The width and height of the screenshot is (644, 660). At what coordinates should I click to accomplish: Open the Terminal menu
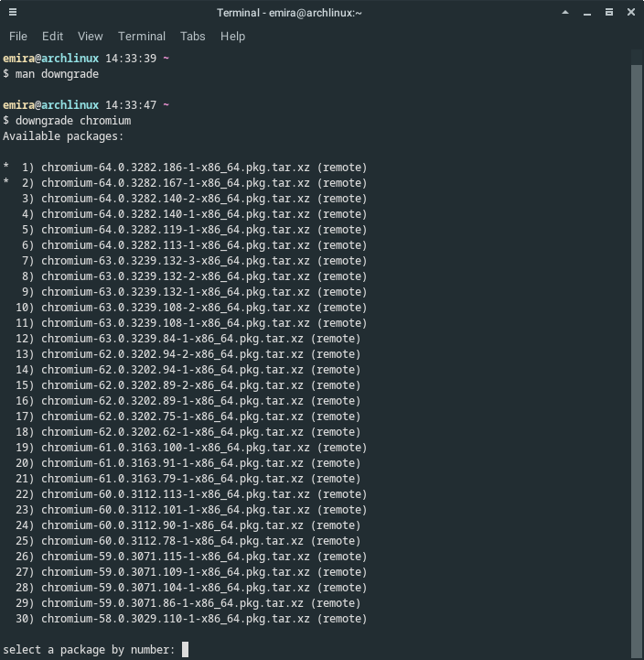[x=142, y=37]
